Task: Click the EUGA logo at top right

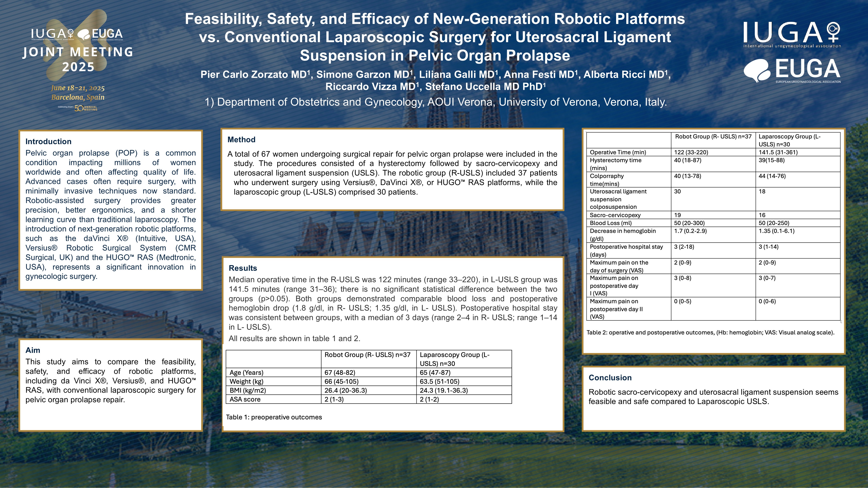Action: 792,71
